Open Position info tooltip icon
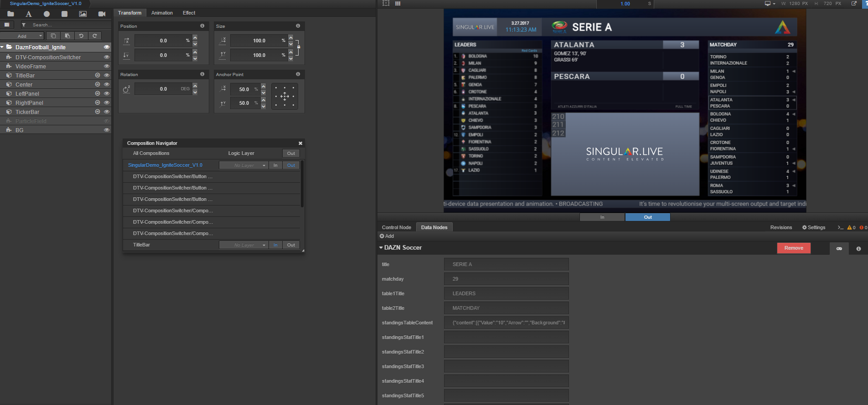 [202, 26]
